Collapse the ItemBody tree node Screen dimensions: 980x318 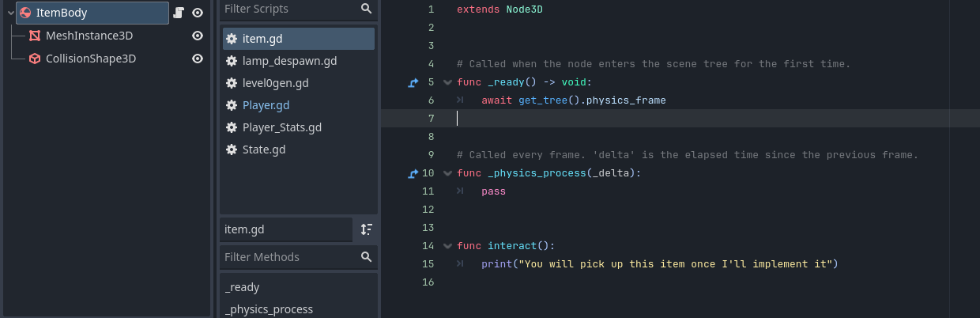(x=10, y=13)
